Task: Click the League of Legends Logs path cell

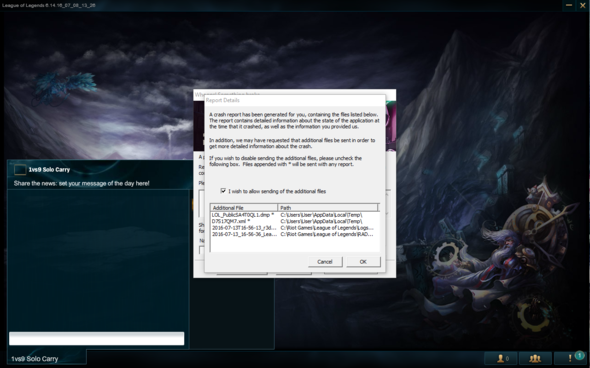Action: point(327,228)
